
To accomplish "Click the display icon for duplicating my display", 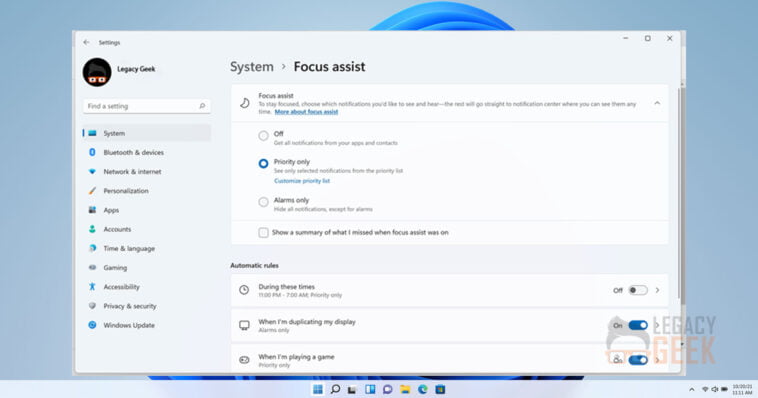I will pyautogui.click(x=244, y=325).
